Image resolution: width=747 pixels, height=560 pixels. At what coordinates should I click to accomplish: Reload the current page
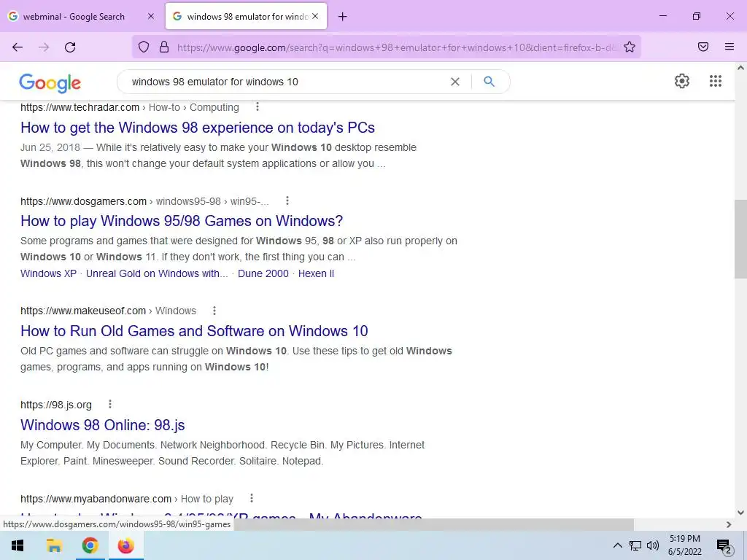tap(70, 47)
